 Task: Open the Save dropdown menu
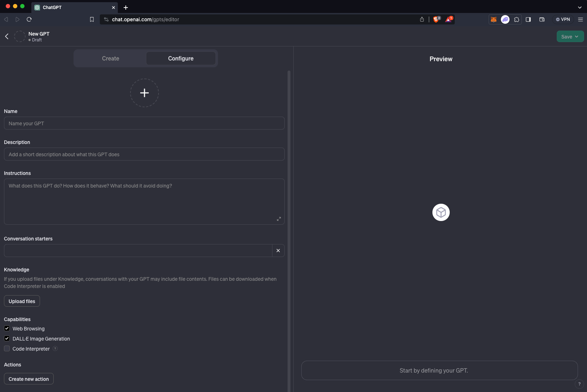[x=570, y=37]
